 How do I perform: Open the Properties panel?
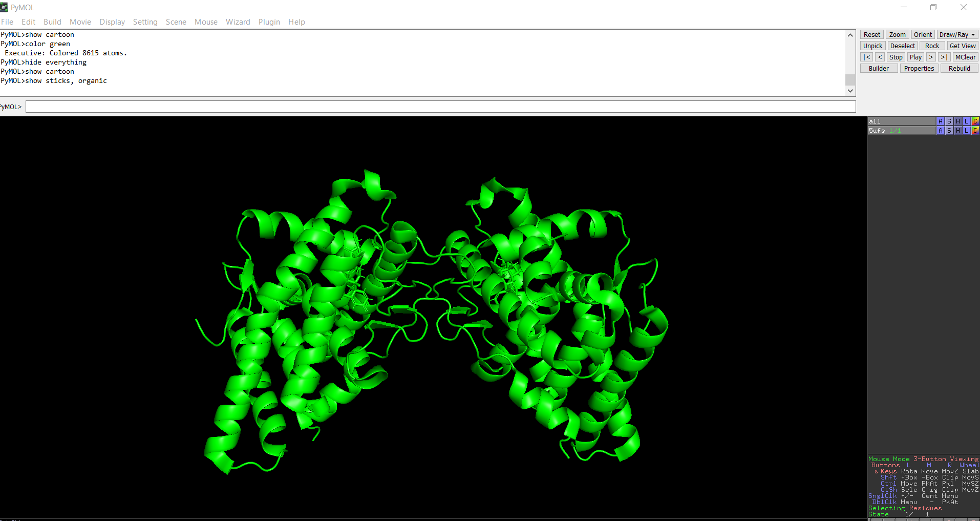tap(919, 69)
